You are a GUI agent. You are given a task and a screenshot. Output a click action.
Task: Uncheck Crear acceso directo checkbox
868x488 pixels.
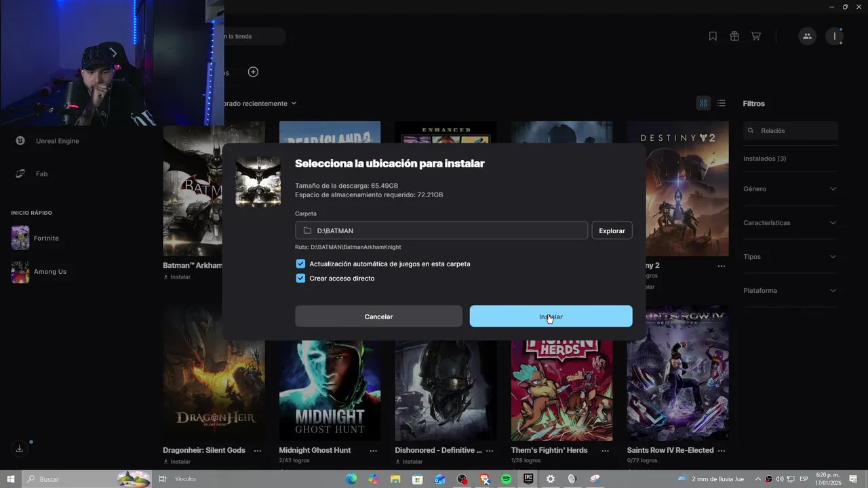pyautogui.click(x=300, y=278)
